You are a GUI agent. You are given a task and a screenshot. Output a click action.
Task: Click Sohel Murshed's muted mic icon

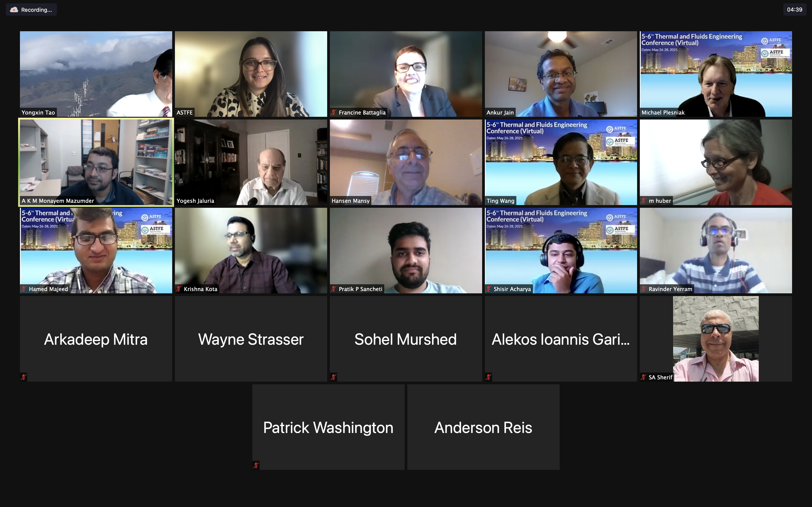[333, 377]
